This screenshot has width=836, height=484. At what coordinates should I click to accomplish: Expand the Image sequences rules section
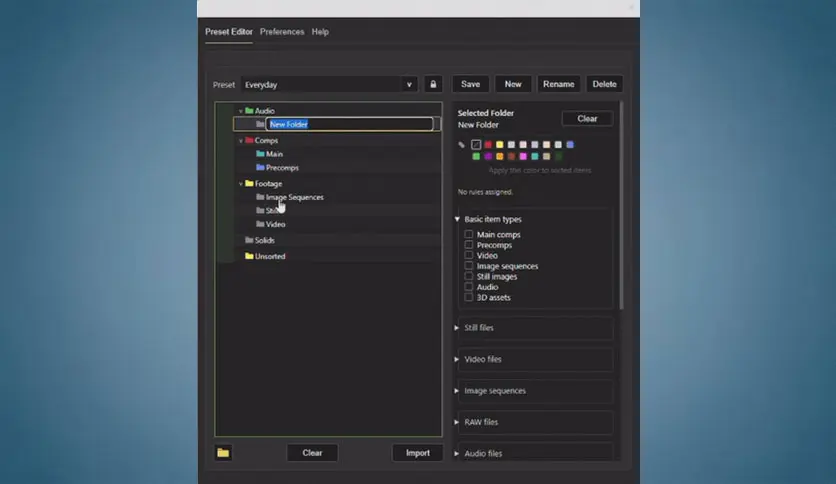[x=457, y=391]
